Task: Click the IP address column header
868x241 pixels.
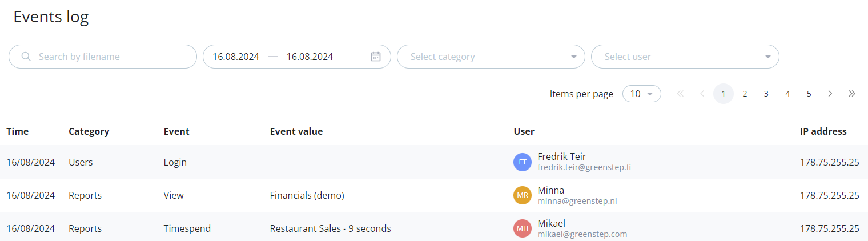Action: pos(823,131)
